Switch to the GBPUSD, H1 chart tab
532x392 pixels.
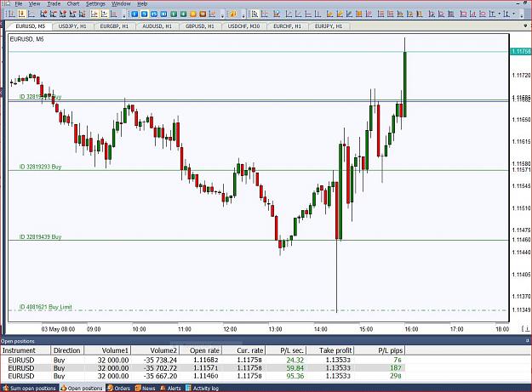(x=199, y=26)
